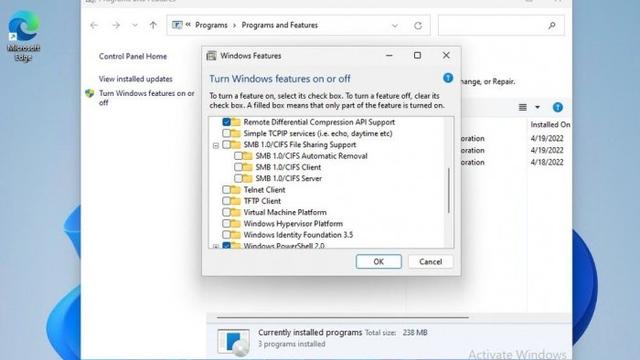This screenshot has width=640, height=360.
Task: Select Windows Identity Foundation 3.5 label
Action: coord(298,235)
